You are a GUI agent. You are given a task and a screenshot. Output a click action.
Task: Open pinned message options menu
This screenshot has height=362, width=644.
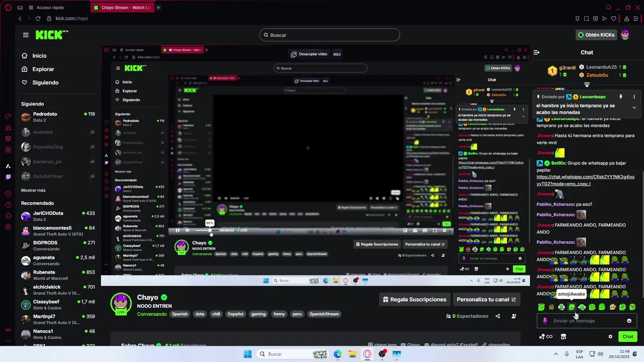[x=634, y=97]
